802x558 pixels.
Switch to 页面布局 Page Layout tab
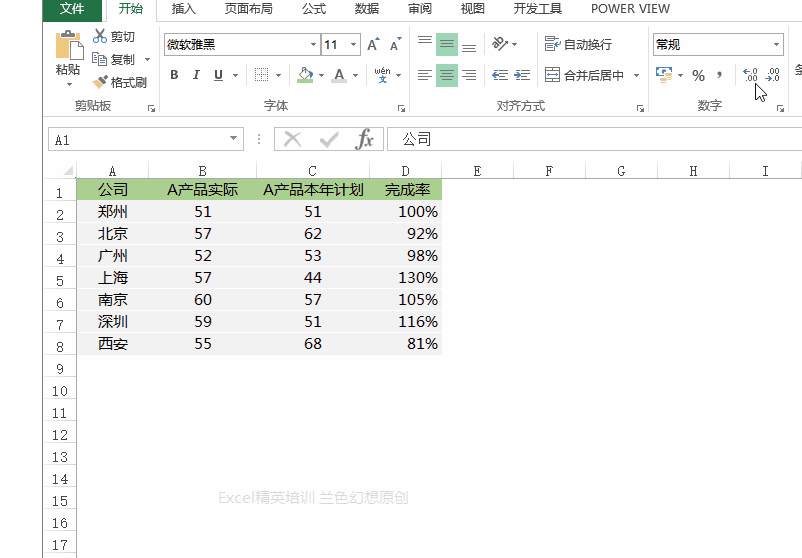pyautogui.click(x=249, y=9)
